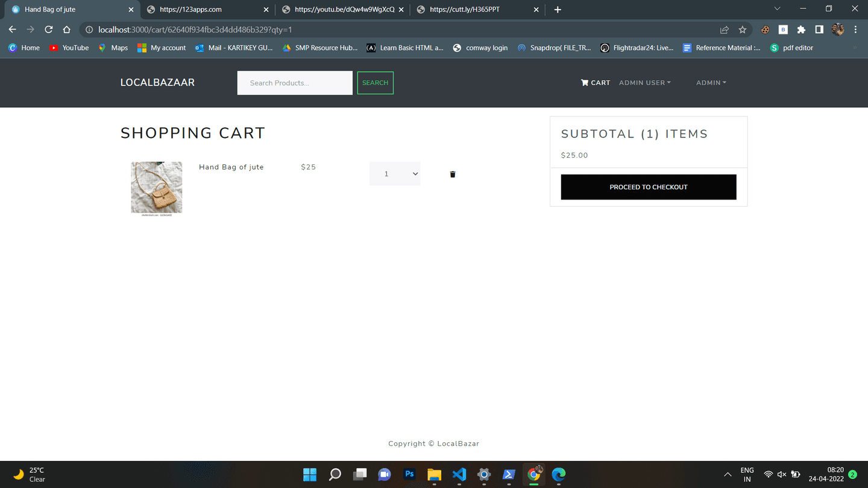Focus the Search Products input field
This screenshot has height=488, width=868.
[295, 83]
